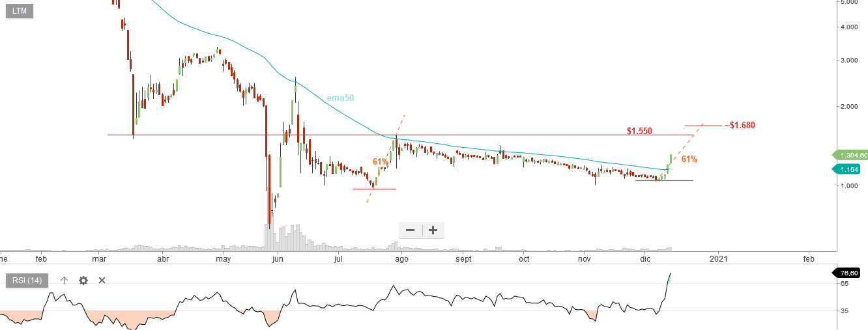
Task: Click the 'may' month on time axis
Action: pyautogui.click(x=224, y=258)
